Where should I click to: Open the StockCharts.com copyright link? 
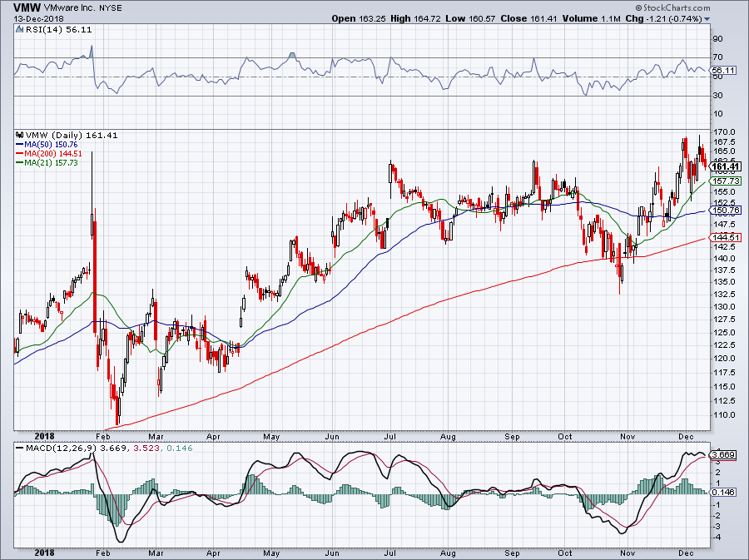pyautogui.click(x=672, y=7)
